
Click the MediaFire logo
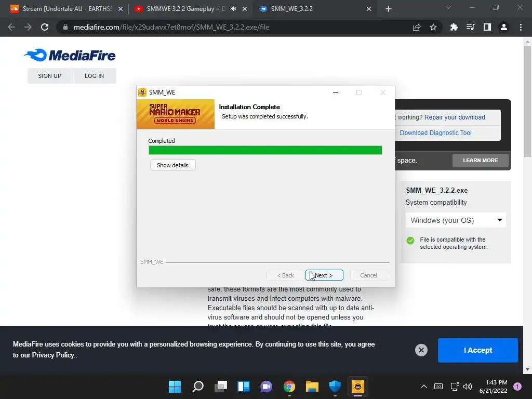coord(70,55)
